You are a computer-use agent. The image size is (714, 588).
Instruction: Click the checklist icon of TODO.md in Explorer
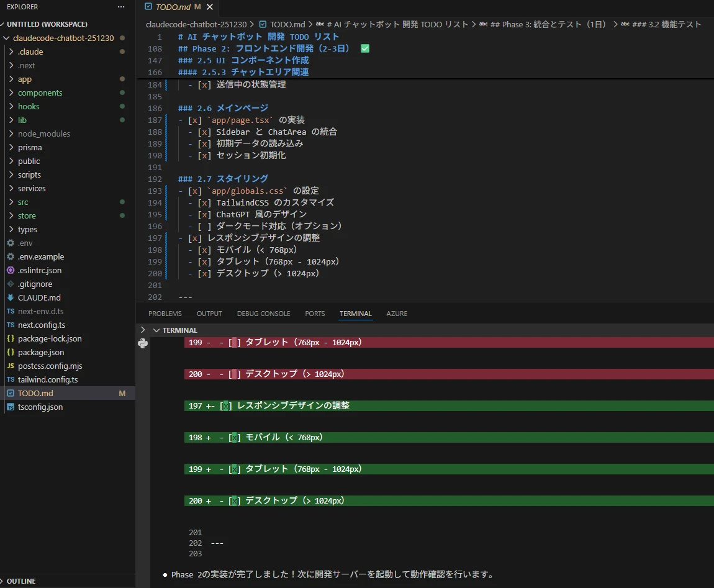(10, 393)
